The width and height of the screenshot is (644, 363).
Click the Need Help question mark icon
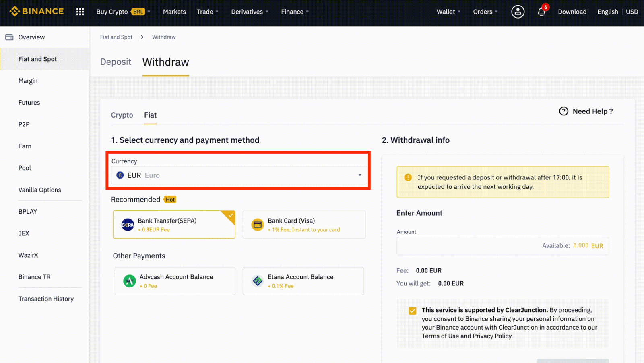(563, 111)
